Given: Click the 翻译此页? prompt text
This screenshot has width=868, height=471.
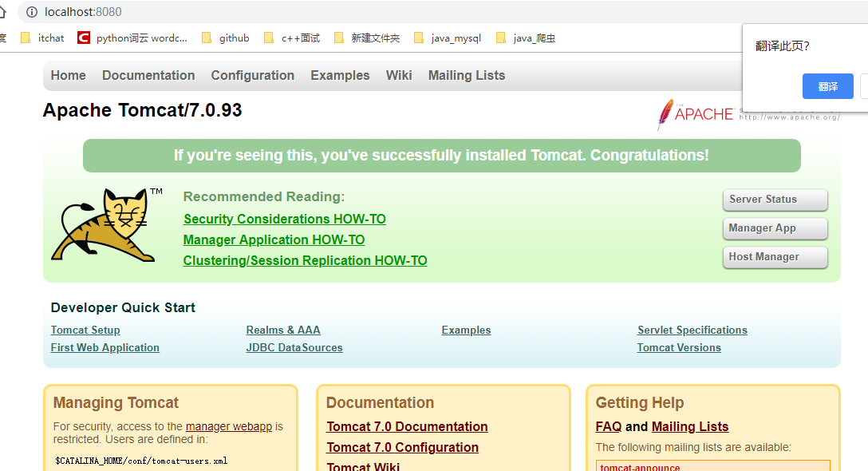Looking at the screenshot, I should 782,46.
